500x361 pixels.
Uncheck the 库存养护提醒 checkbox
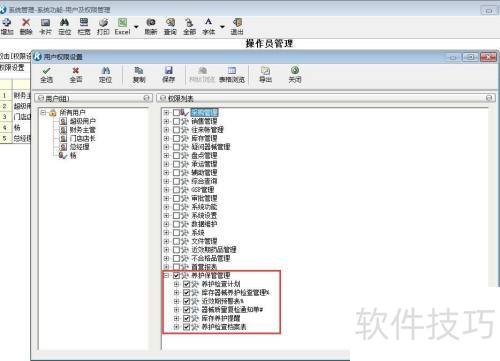[x=187, y=318]
